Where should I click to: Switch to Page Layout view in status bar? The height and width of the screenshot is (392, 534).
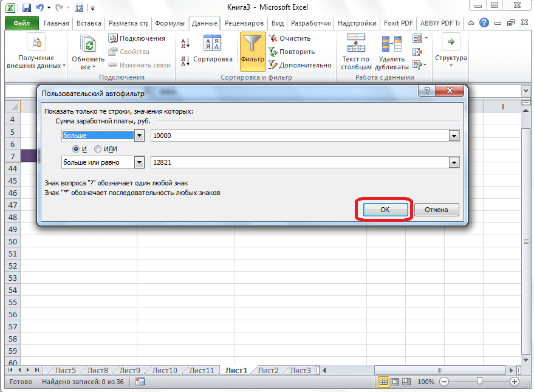point(396,382)
